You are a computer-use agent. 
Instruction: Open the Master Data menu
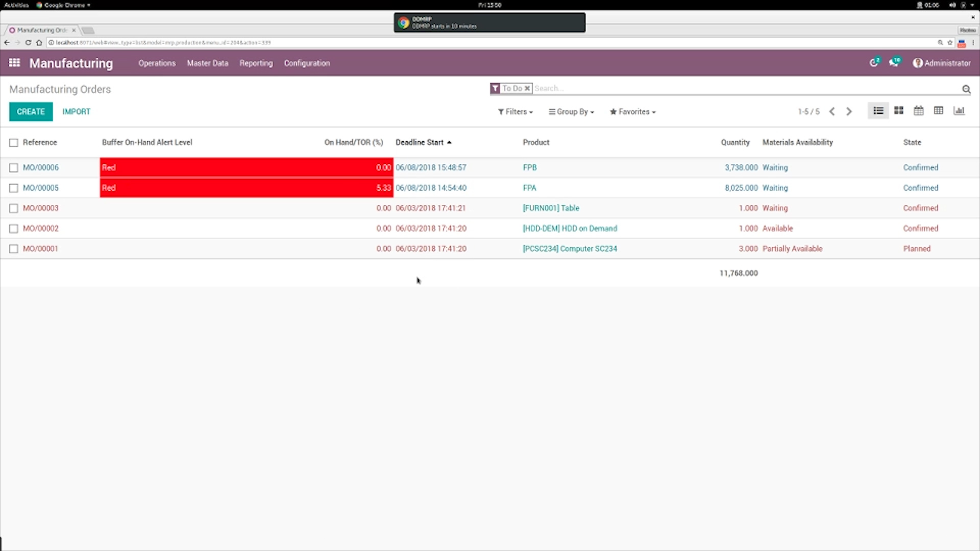tap(207, 63)
